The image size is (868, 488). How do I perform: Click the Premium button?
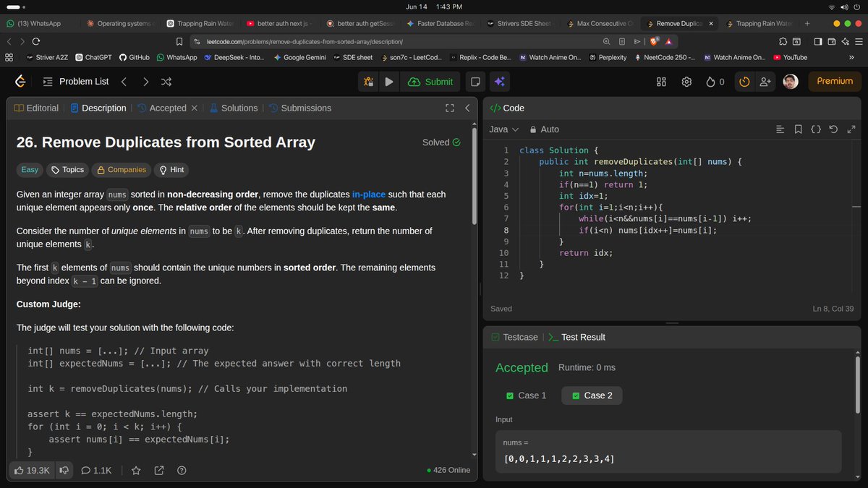point(835,81)
